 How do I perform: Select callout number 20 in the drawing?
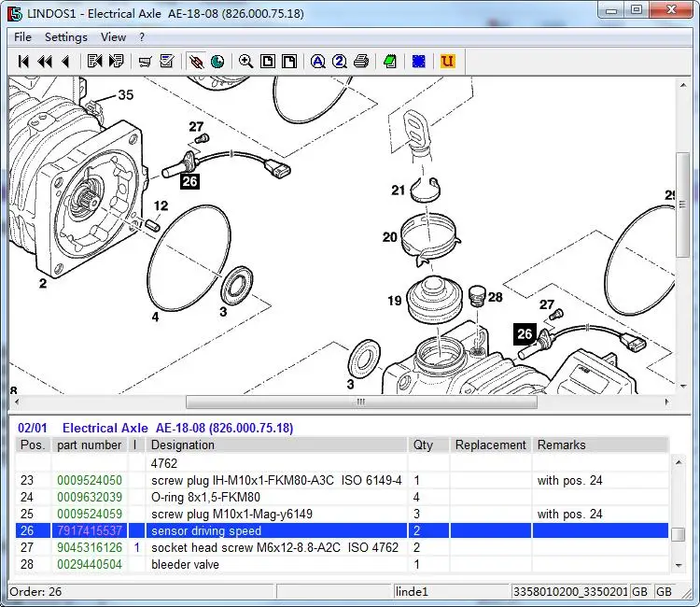390,236
